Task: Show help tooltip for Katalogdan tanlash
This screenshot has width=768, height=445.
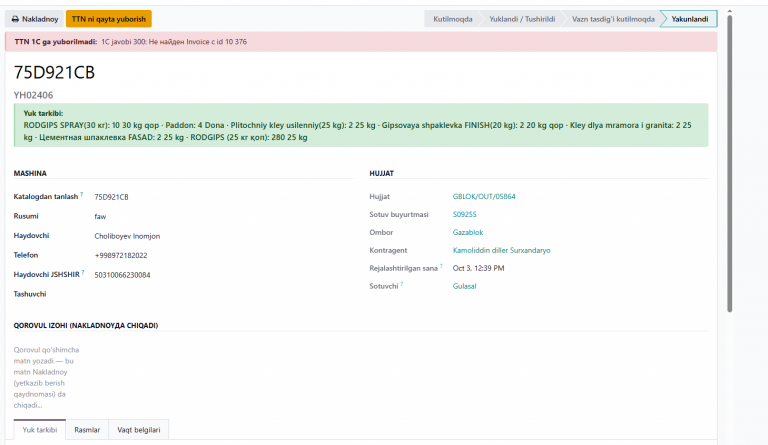Action: pos(82,194)
